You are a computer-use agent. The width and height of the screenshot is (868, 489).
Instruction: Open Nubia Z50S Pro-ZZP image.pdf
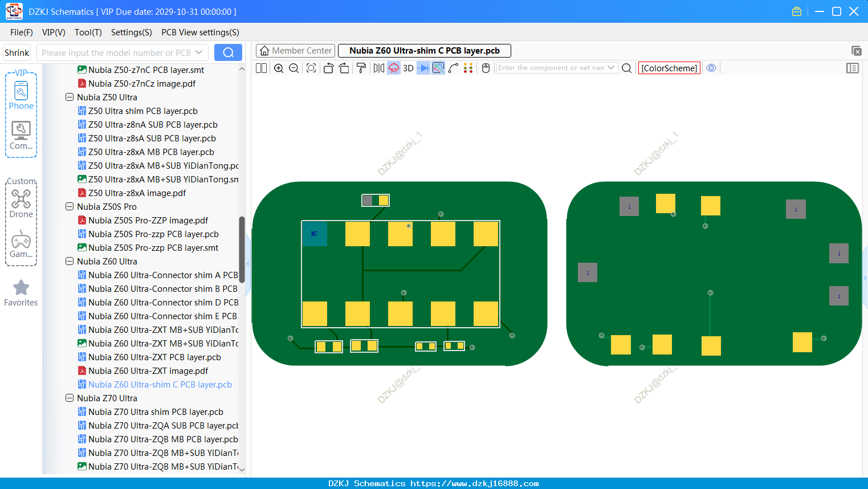(148, 221)
